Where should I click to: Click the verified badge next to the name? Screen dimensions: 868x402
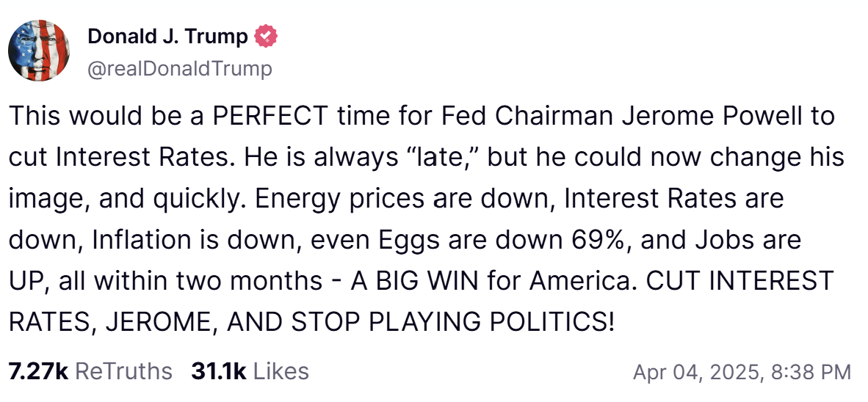click(x=265, y=36)
